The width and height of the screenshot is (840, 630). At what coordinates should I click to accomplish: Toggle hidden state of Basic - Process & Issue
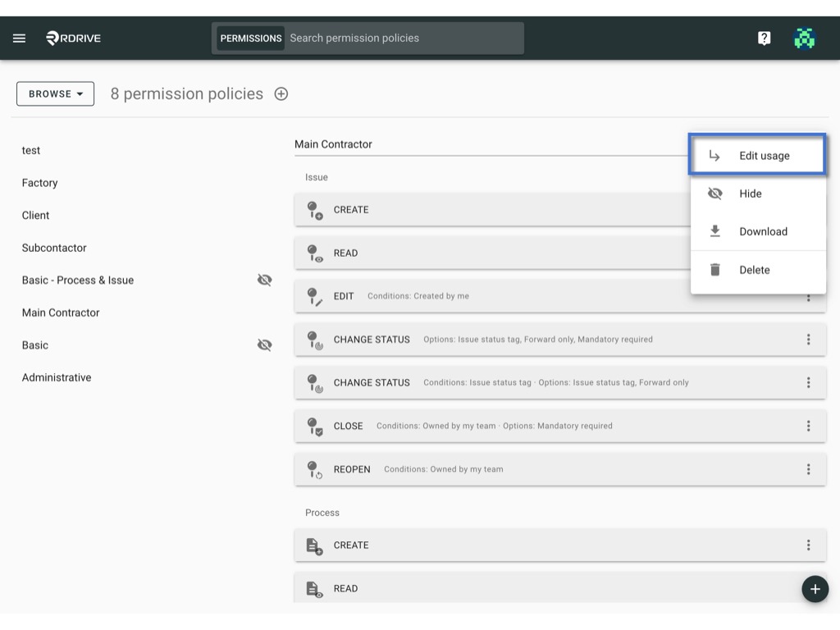click(265, 281)
